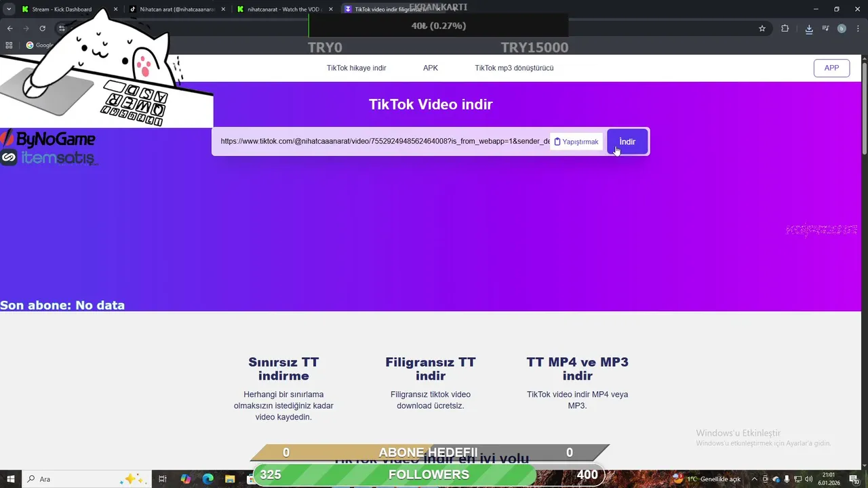Minimize the Chrome window
This screenshot has width=868, height=488.
817,9
